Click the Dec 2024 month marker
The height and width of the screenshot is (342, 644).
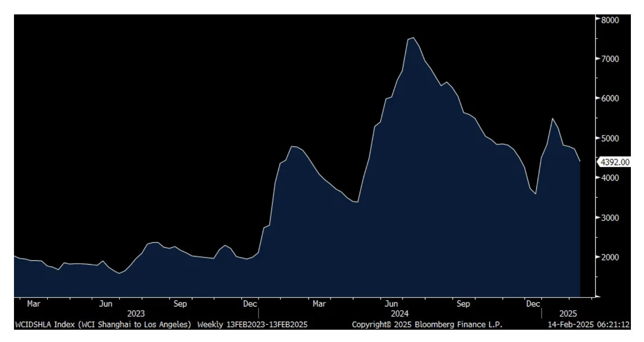pyautogui.click(x=533, y=304)
